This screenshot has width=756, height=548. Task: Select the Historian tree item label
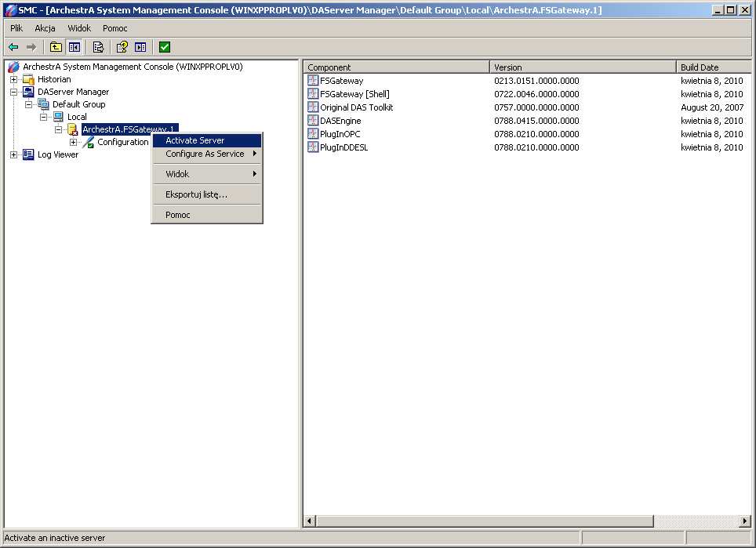pyautogui.click(x=54, y=79)
